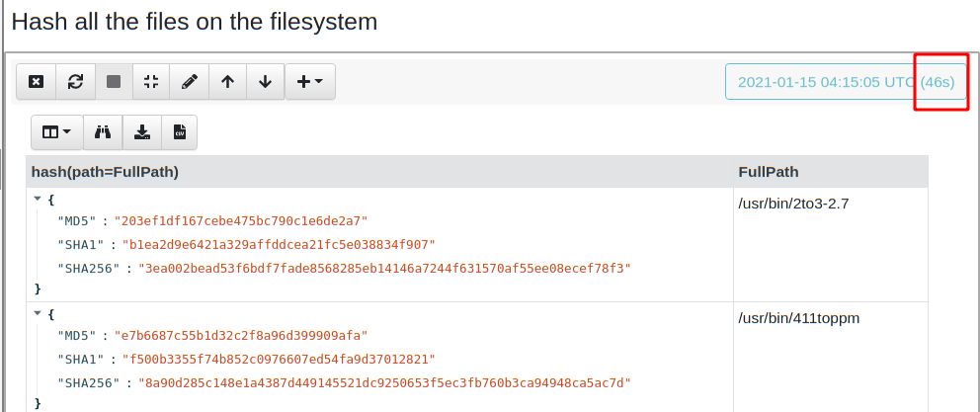Click the delete cell X icon
This screenshot has height=412, width=980.
coord(36,82)
